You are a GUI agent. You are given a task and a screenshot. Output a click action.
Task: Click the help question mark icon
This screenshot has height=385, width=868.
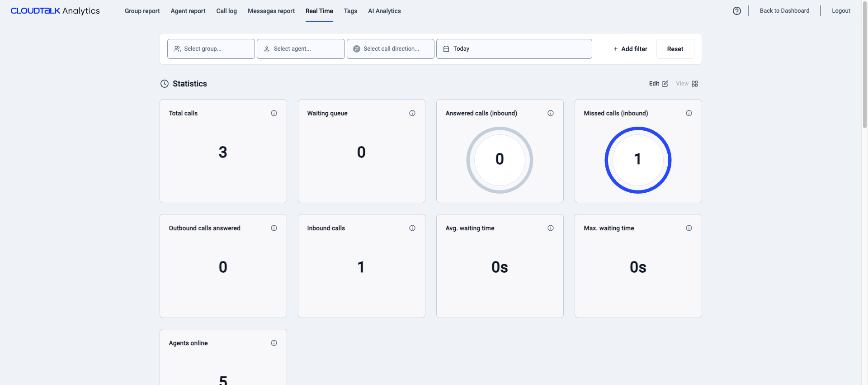click(x=736, y=11)
